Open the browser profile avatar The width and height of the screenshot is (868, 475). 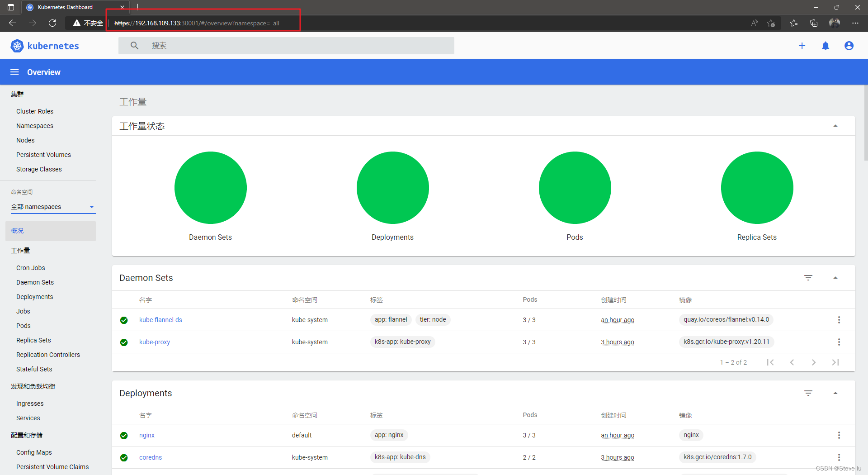835,23
